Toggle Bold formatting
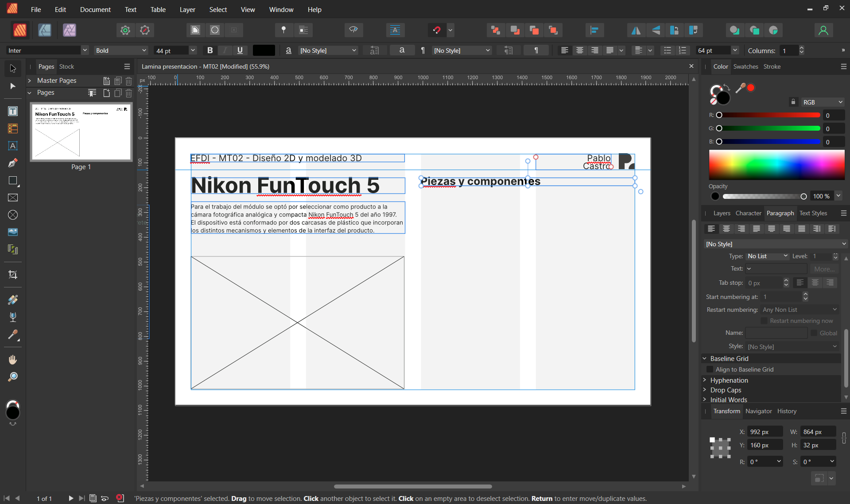850x504 pixels. click(x=210, y=50)
